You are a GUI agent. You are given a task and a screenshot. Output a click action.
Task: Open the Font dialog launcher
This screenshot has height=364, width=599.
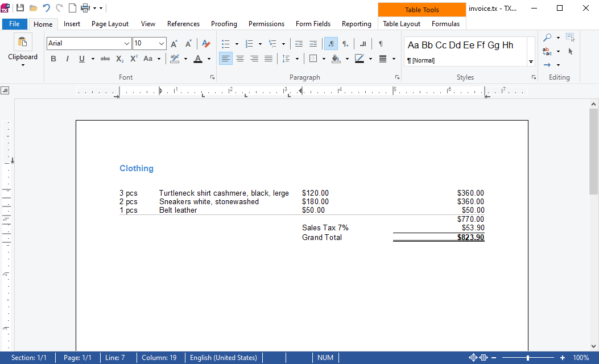click(212, 77)
